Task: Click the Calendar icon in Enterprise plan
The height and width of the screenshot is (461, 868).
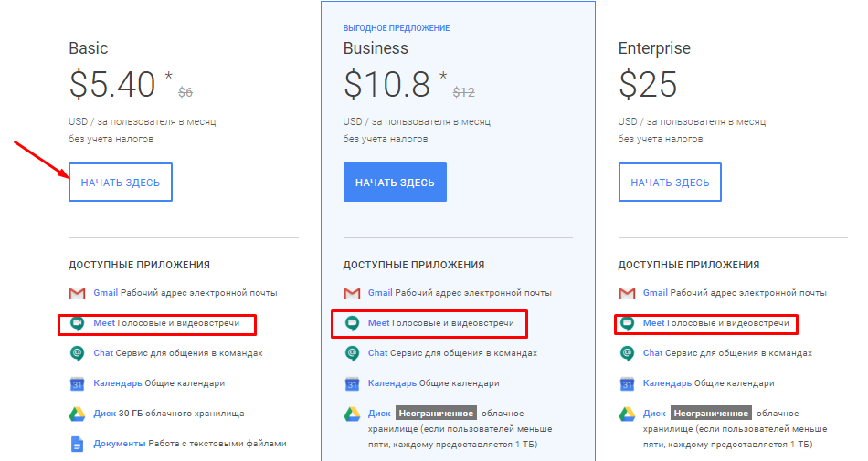Action: coord(627,383)
